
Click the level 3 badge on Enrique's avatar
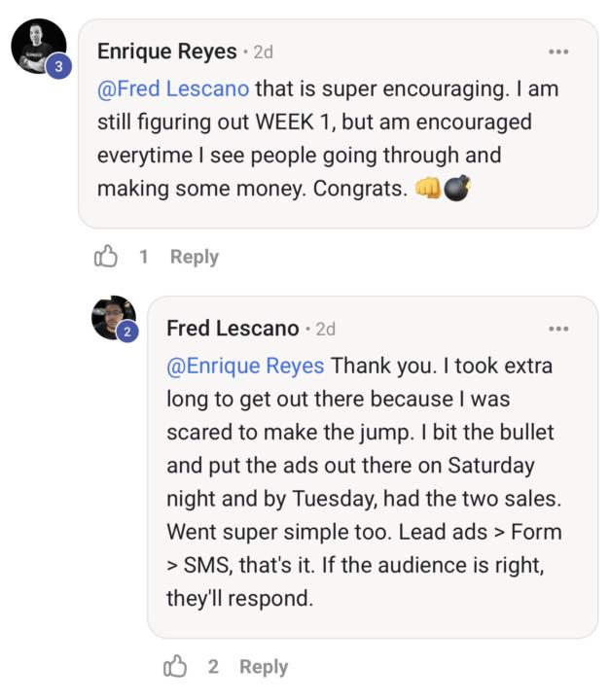coord(58,66)
